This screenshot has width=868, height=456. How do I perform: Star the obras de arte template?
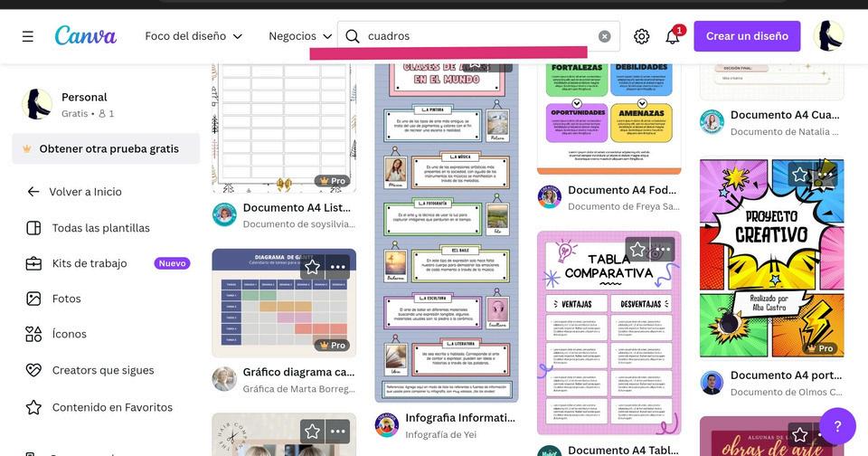coord(800,434)
